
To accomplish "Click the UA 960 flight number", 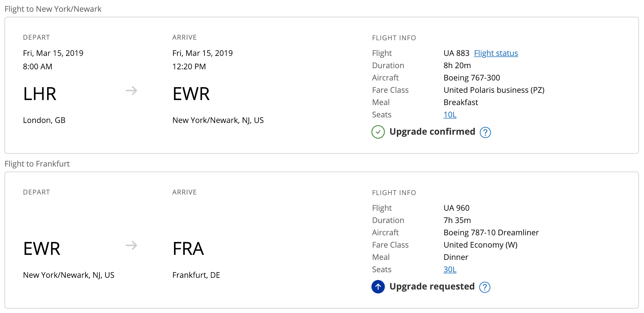I will [456, 208].
